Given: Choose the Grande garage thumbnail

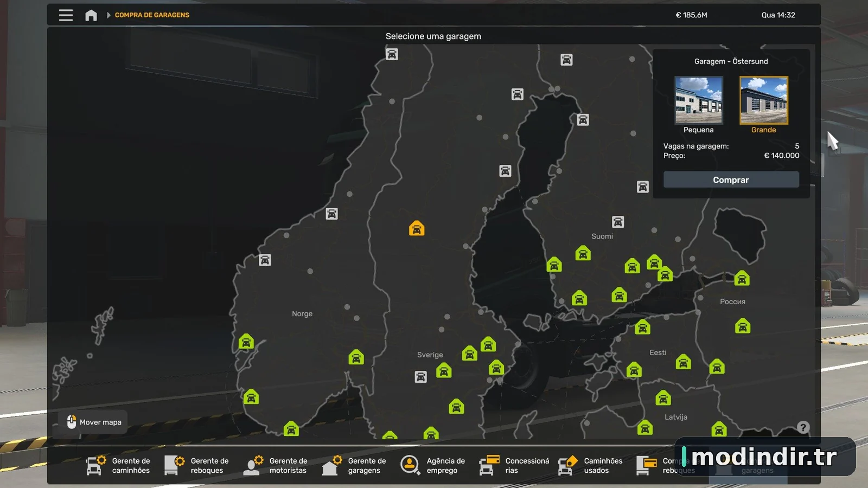Looking at the screenshot, I should (764, 100).
